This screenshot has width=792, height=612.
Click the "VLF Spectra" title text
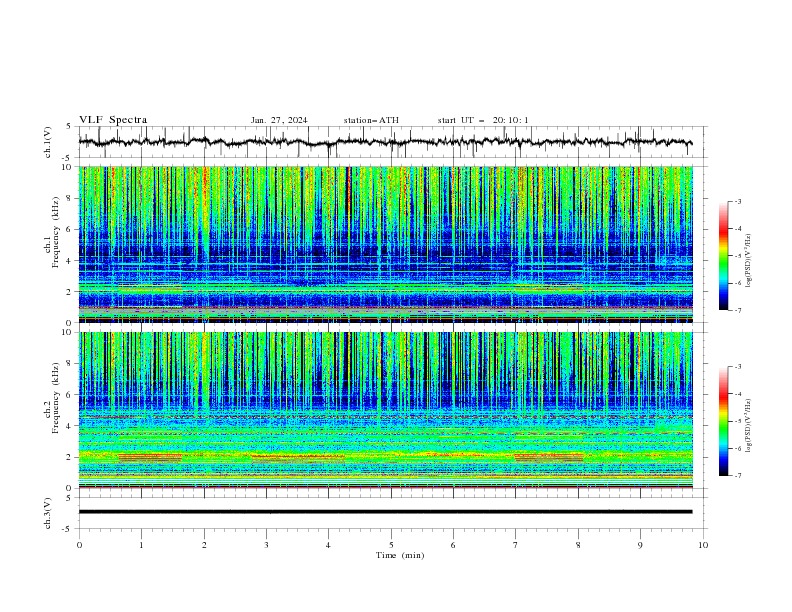(x=113, y=120)
